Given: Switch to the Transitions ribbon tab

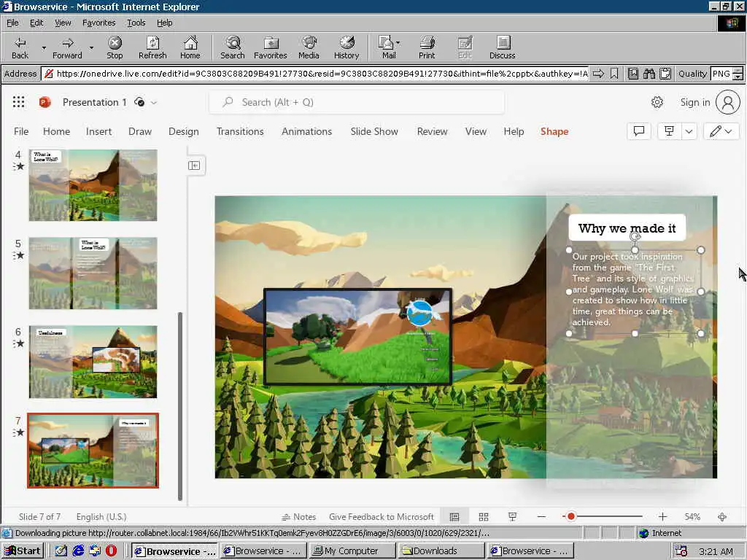Looking at the screenshot, I should (240, 131).
